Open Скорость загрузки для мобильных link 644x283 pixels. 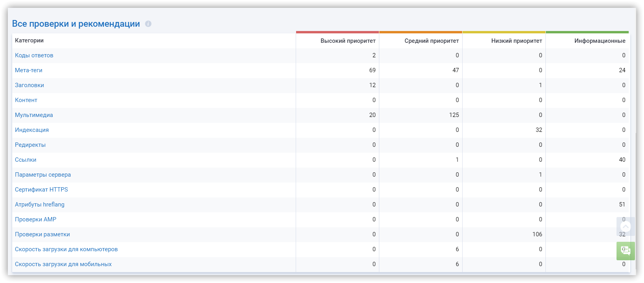[63, 264]
